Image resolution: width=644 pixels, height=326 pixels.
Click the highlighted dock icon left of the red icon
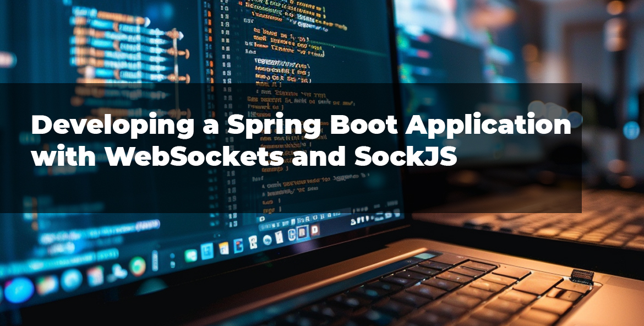click(x=302, y=233)
